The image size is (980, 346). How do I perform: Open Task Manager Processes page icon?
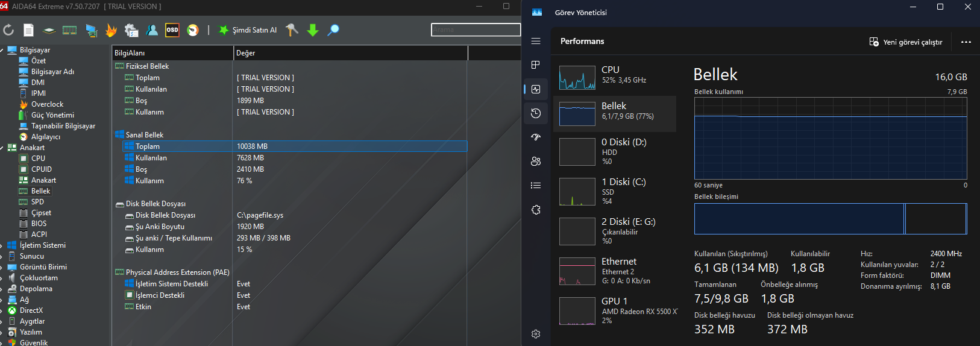[x=536, y=65]
